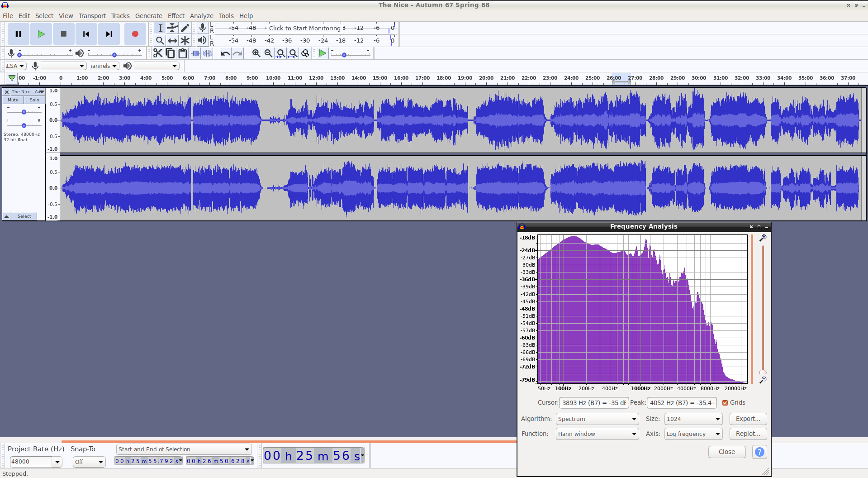
Task: Click the track Select button
Action: 24,216
